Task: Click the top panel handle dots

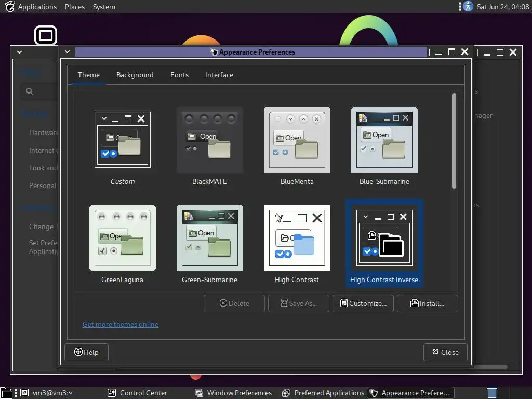Action: pyautogui.click(x=460, y=6)
